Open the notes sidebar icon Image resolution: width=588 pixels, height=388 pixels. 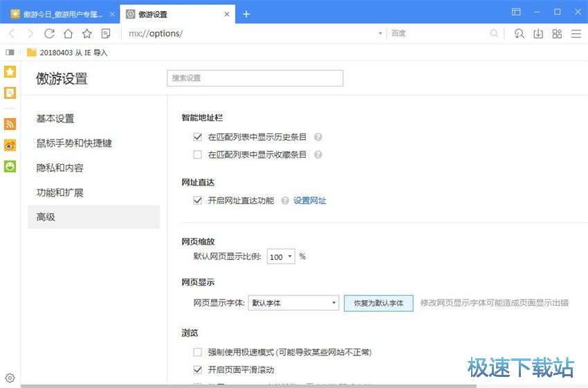click(10, 93)
